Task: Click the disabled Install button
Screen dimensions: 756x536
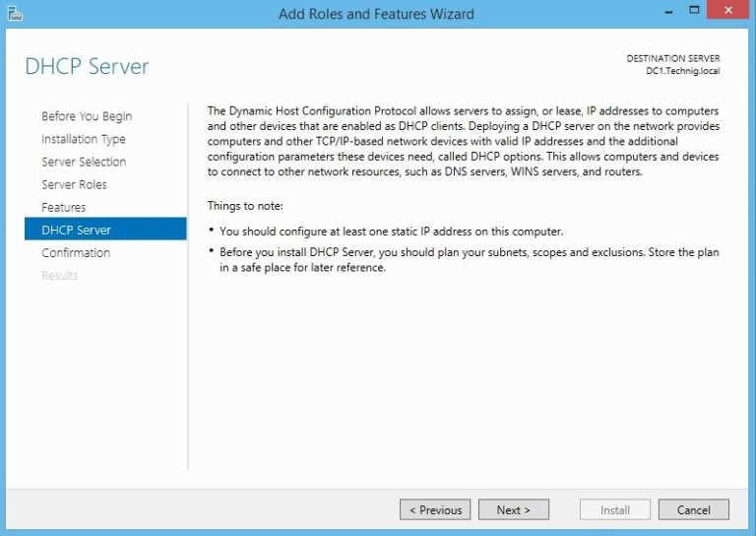Action: point(615,509)
